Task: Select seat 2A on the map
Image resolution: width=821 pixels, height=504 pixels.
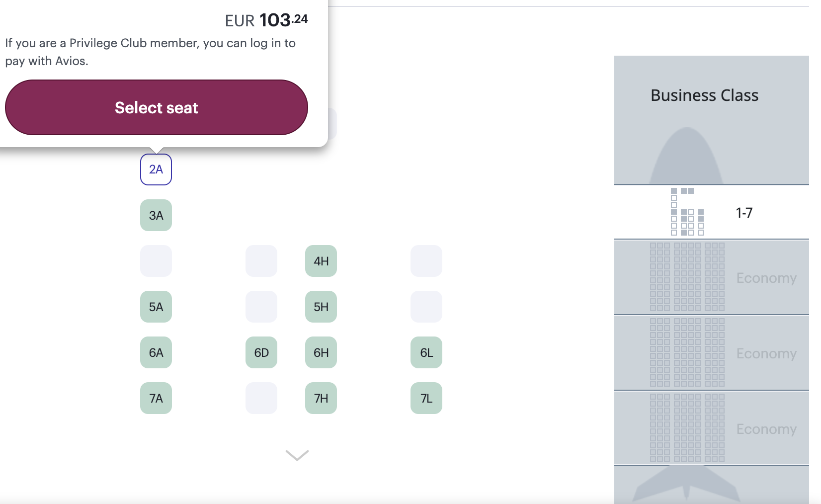Action: [x=156, y=169]
